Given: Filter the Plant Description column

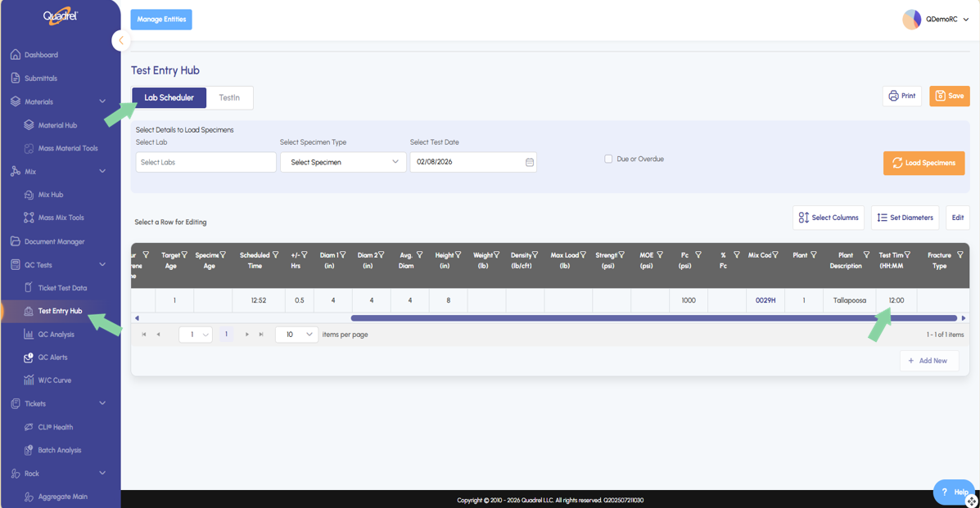Looking at the screenshot, I should click(866, 255).
